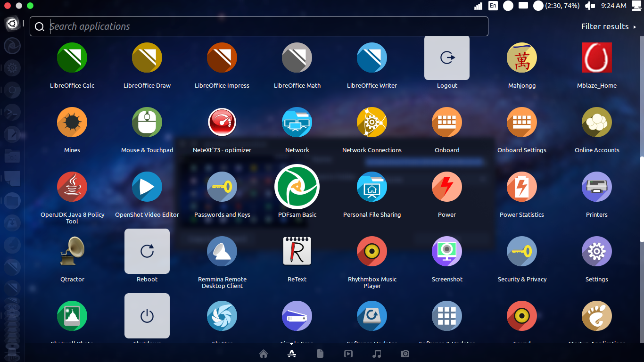Viewport: 644px width, 362px height.
Task: Launch the Onboard keyboard
Action: (x=447, y=122)
